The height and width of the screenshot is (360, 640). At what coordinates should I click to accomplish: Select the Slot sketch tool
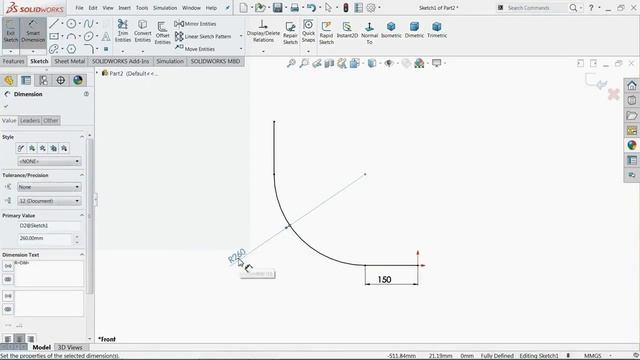click(x=54, y=49)
